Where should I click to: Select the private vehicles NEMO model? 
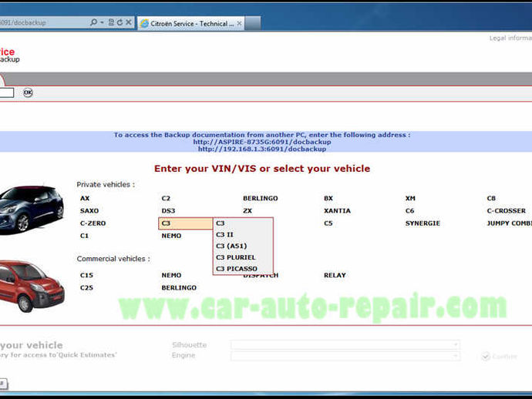tap(171, 236)
